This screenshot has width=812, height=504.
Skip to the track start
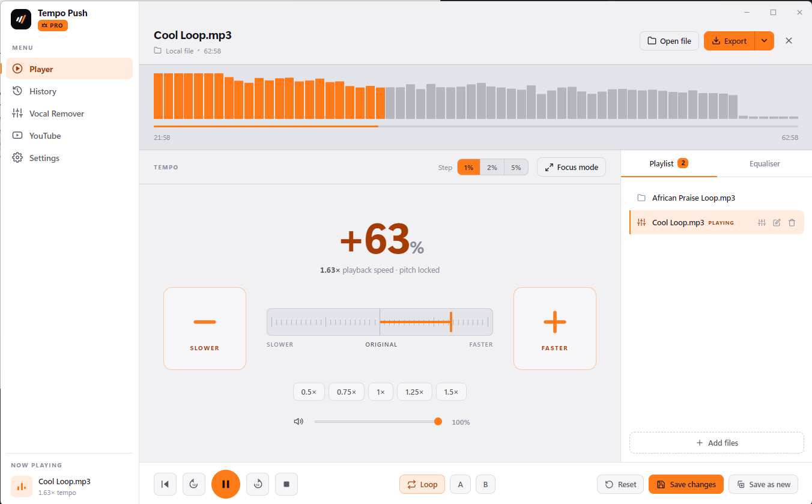165,484
